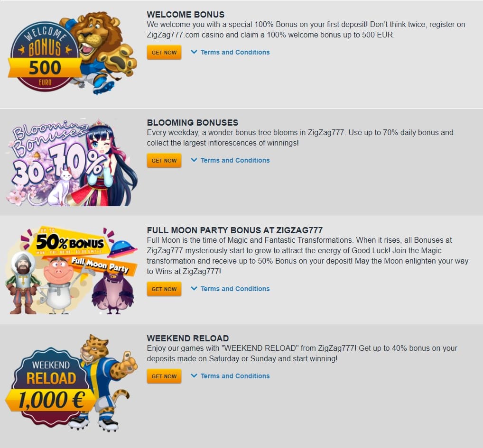Expand Welcome Bonus Terms and Conditions
The width and height of the screenshot is (483, 448).
click(235, 52)
